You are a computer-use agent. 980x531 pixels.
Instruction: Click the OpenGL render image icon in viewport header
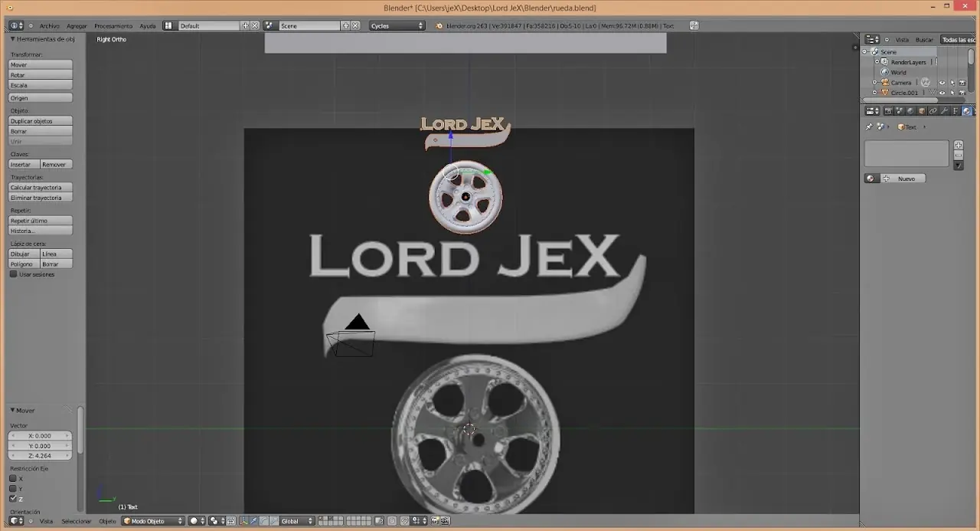pos(434,521)
